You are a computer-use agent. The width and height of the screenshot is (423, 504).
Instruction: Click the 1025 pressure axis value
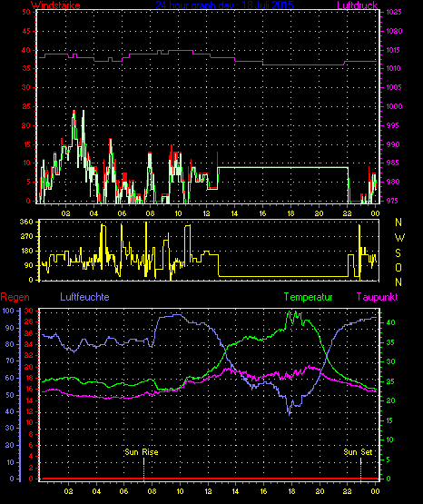pyautogui.click(x=394, y=12)
